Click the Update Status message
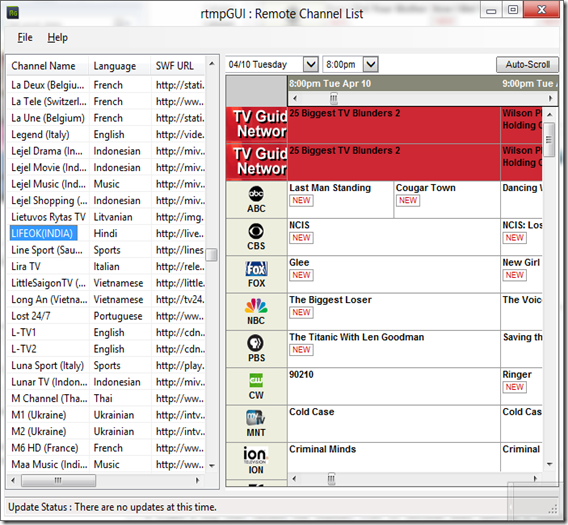Image resolution: width=568 pixels, height=525 pixels. [x=112, y=507]
